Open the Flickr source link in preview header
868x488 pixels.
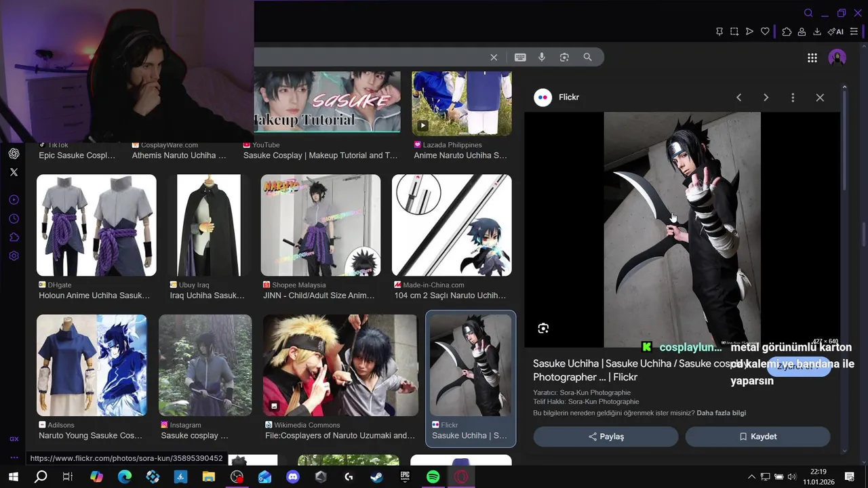coord(557,98)
